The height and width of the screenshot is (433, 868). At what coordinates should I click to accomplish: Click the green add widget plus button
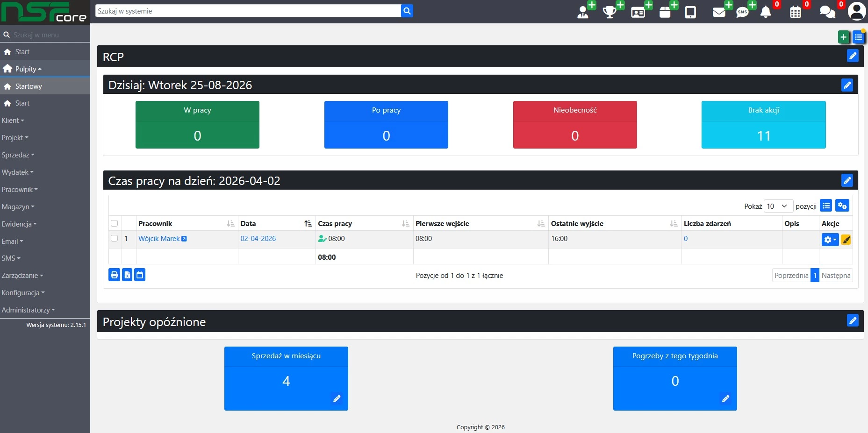point(844,37)
